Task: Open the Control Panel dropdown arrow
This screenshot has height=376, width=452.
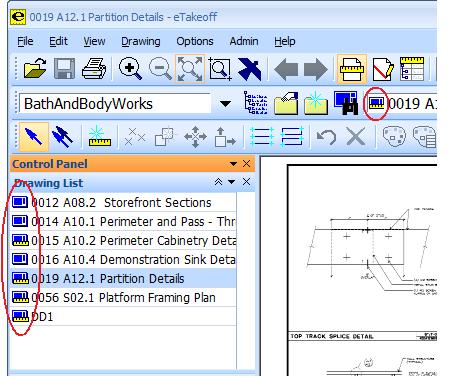Action: (x=233, y=164)
